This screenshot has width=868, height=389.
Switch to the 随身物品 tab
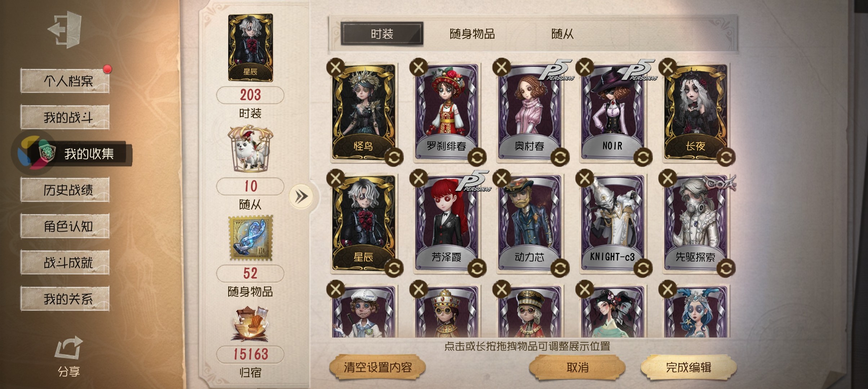(472, 34)
